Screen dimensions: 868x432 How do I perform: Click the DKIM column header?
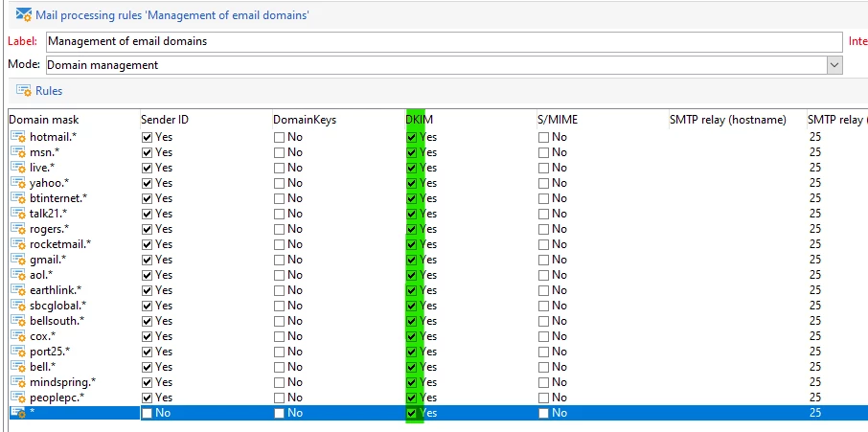[x=419, y=120]
